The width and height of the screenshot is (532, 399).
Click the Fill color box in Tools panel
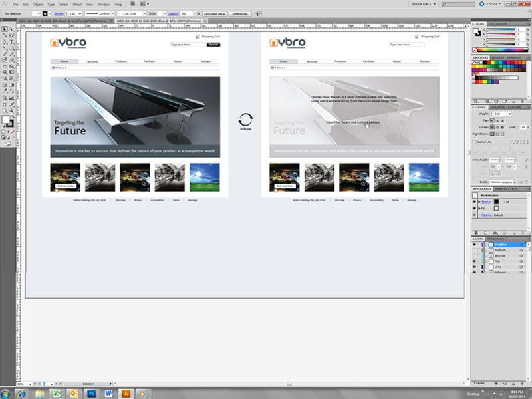(5, 119)
